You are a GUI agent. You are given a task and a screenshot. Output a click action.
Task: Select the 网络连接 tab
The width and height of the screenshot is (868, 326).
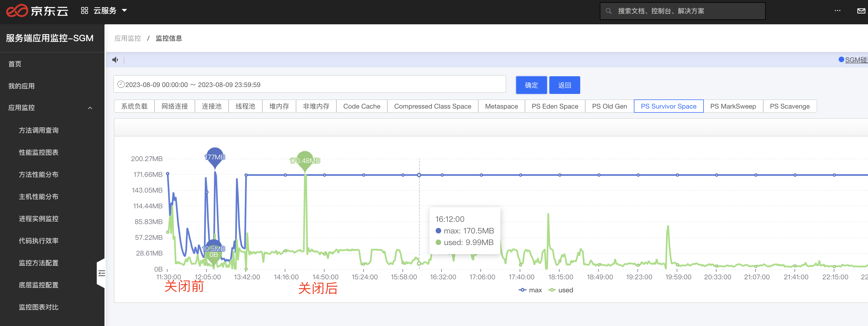[174, 106]
